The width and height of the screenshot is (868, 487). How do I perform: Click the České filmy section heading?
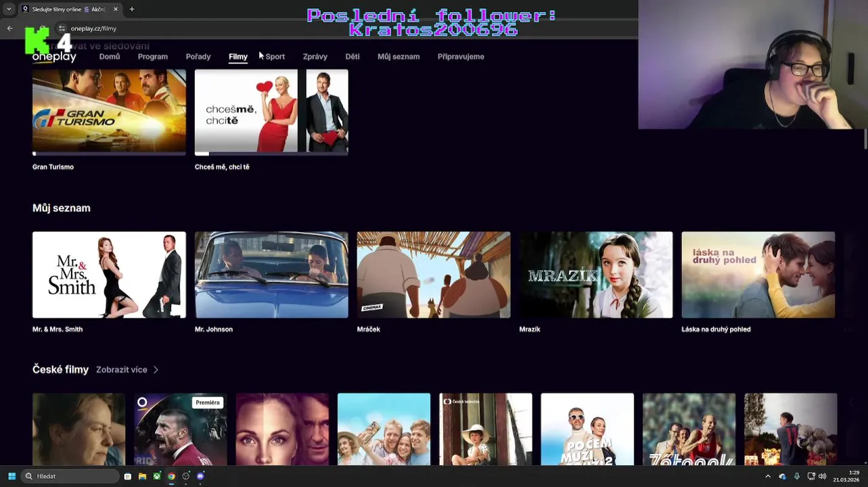click(60, 370)
